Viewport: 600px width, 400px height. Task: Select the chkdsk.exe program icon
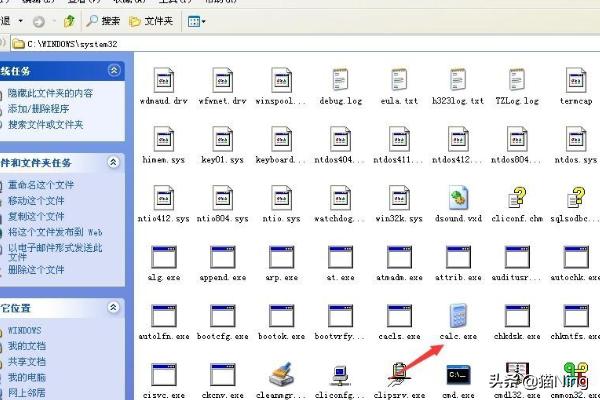click(x=517, y=316)
